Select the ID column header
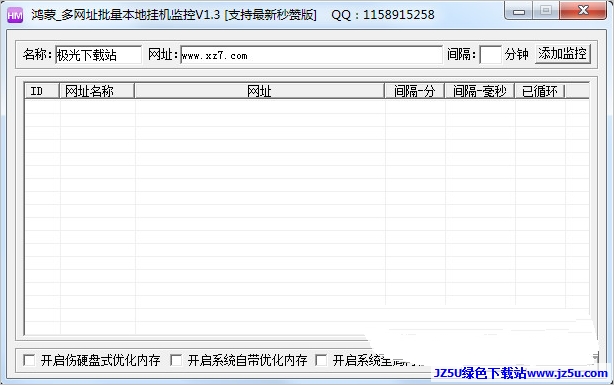The image size is (614, 385). click(x=42, y=91)
